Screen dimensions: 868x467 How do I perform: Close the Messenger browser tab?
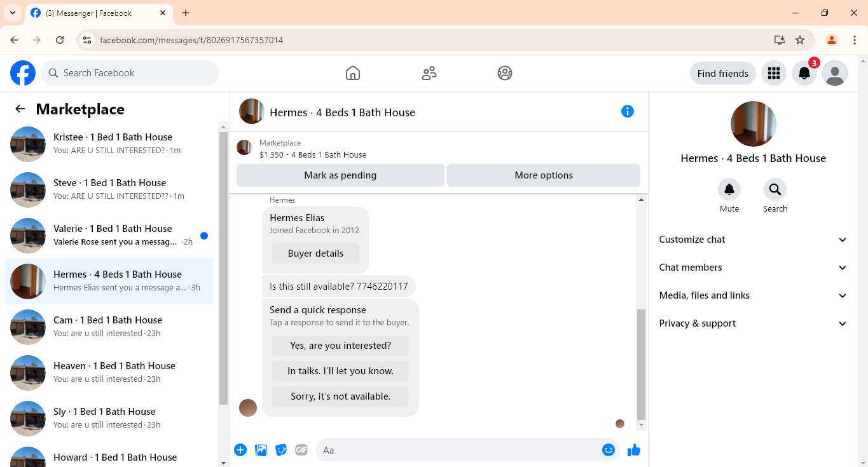[163, 13]
